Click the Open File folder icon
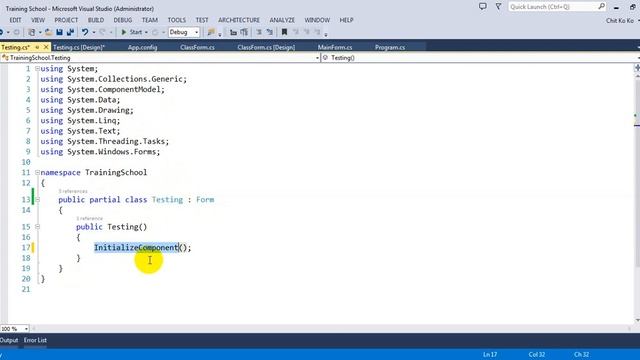Screen dimensions: 640x360 (48, 32)
